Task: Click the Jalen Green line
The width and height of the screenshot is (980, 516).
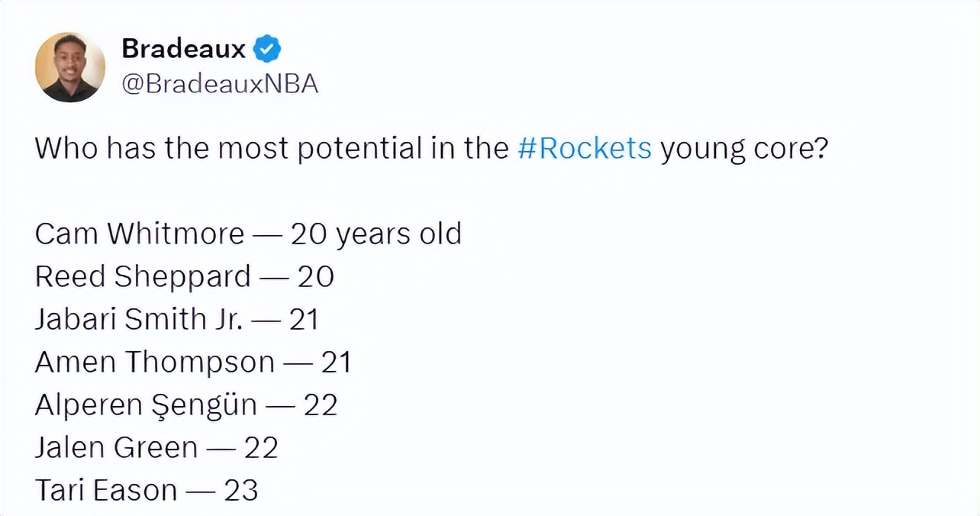Action: click(x=156, y=447)
